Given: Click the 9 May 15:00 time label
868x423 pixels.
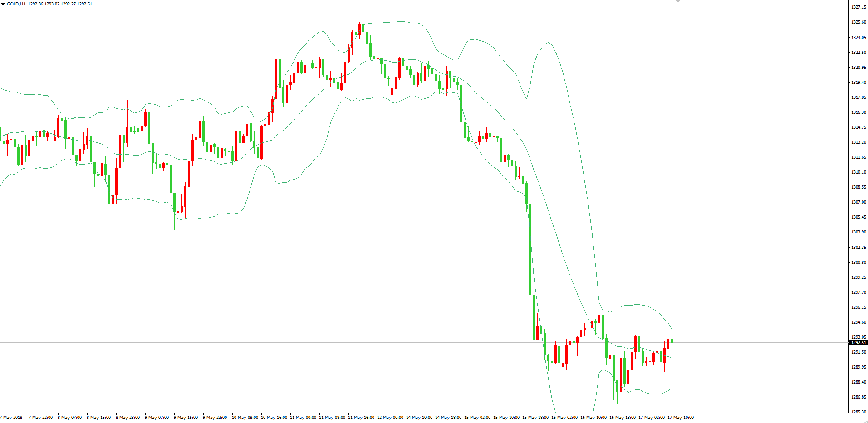Looking at the screenshot, I should tap(186, 418).
